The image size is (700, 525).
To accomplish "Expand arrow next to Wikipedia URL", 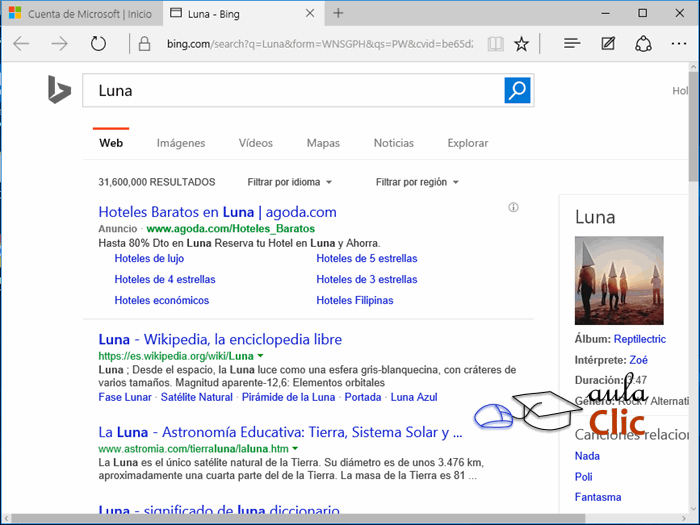I will tap(261, 356).
